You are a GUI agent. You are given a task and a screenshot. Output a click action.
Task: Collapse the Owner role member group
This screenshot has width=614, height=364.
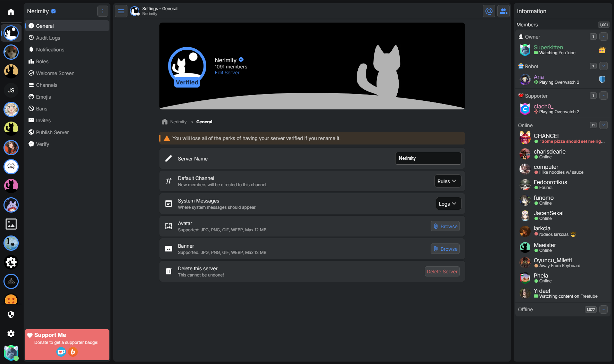click(x=603, y=36)
